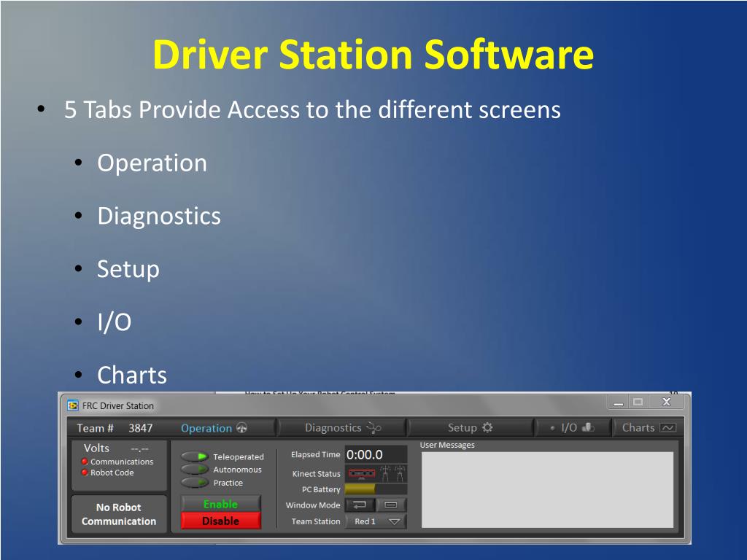Click the "Kinect Status" label

tap(317, 474)
